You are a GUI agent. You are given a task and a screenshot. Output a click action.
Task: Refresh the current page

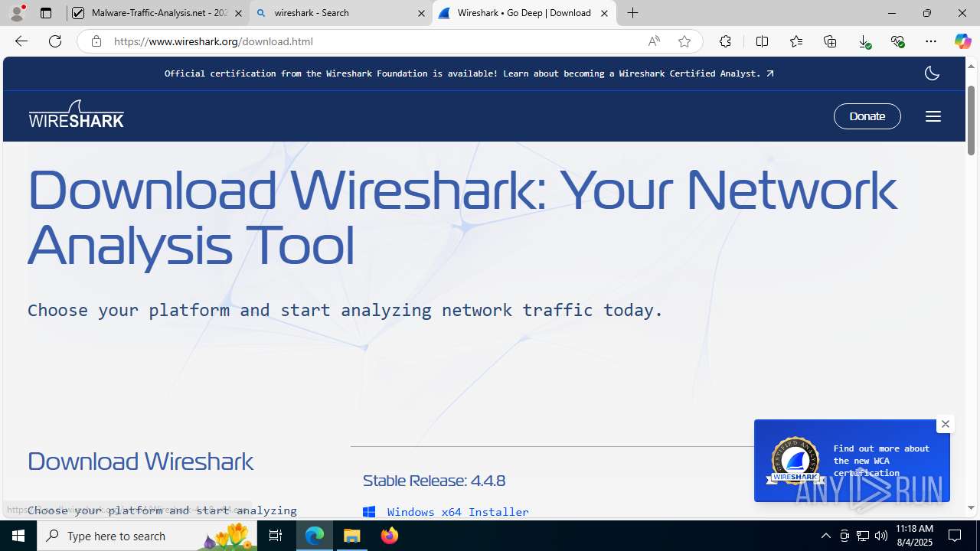[x=55, y=41]
